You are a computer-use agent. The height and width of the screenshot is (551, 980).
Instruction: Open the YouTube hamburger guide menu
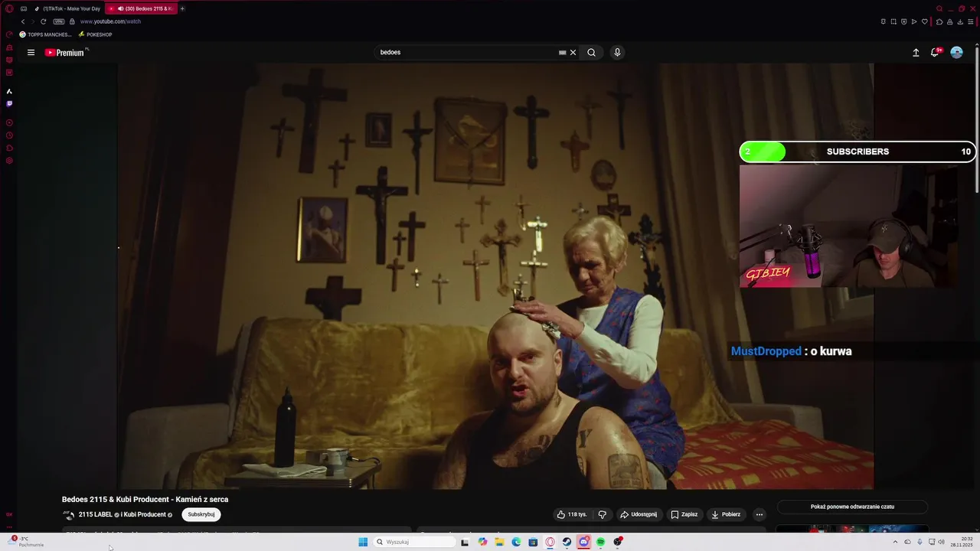click(x=31, y=53)
